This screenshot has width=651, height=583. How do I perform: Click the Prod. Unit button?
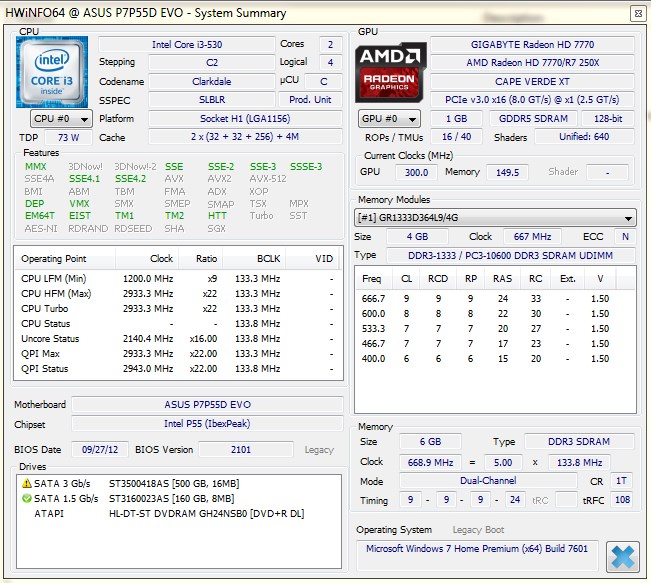click(310, 100)
